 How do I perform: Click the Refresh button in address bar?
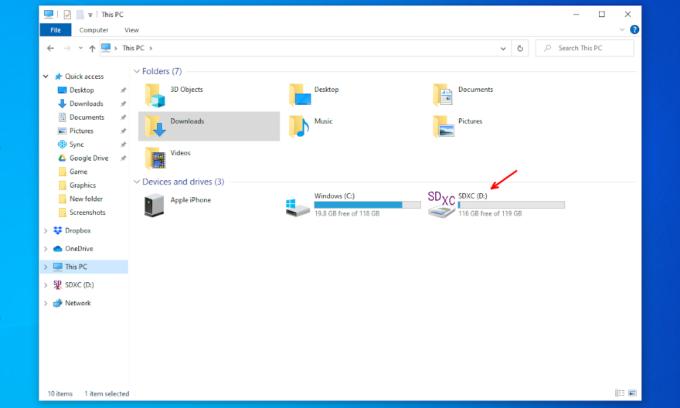point(520,48)
